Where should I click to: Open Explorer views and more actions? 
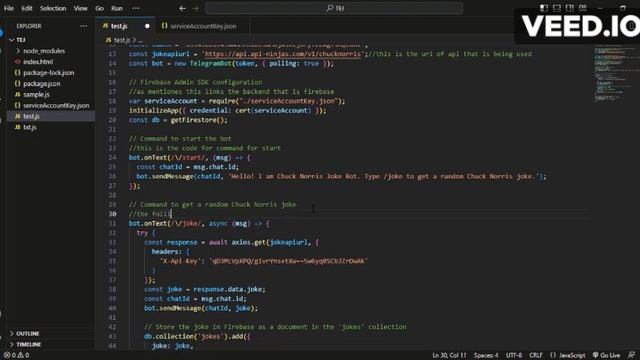coord(84,26)
